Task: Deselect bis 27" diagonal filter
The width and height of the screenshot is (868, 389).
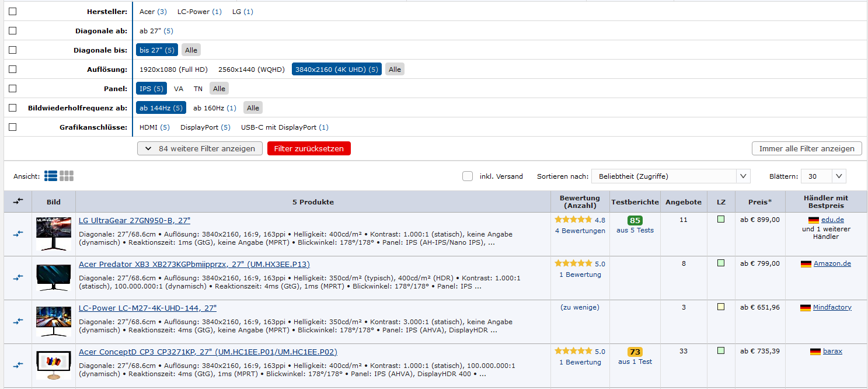Action: [157, 50]
